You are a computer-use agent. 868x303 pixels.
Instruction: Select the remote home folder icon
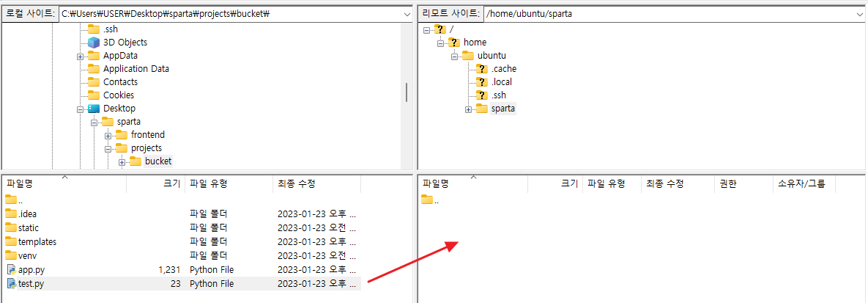[454, 42]
